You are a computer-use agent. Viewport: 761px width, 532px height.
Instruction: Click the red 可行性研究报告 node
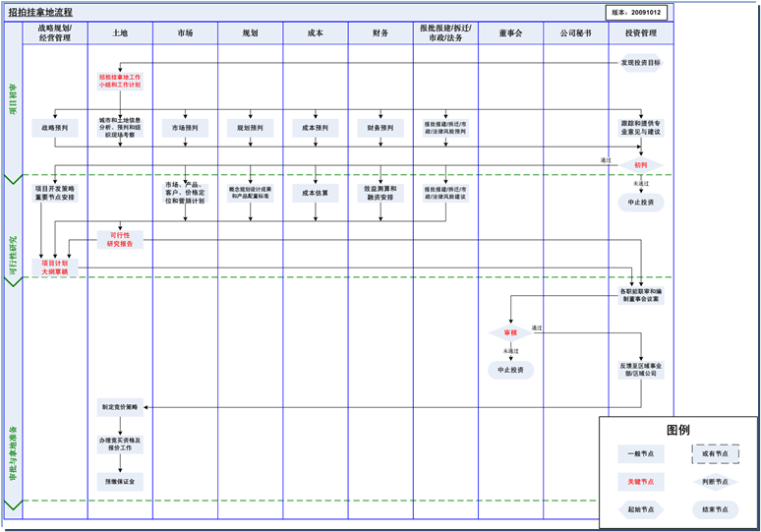click(x=120, y=240)
